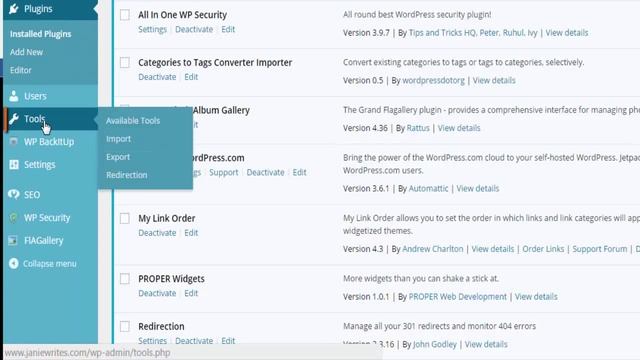This screenshot has width=640, height=360.
Task: Open the Plugins menu label
Action: coord(38,9)
